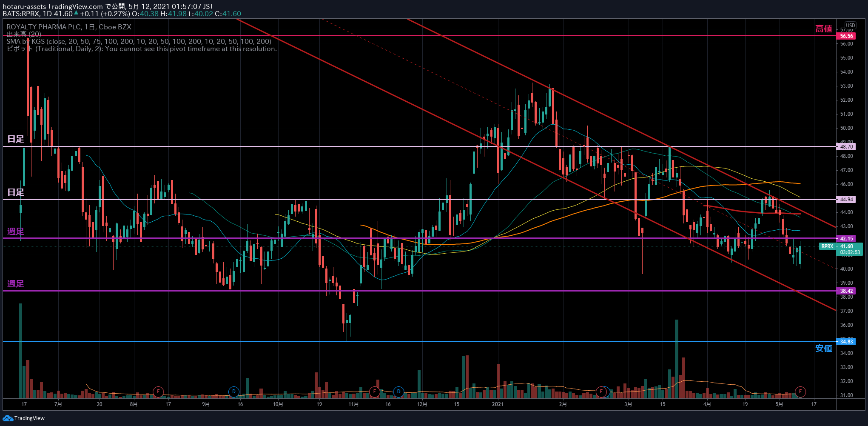Click the ピボット pivot indicator legend
This screenshot has height=426, width=868.
142,49
